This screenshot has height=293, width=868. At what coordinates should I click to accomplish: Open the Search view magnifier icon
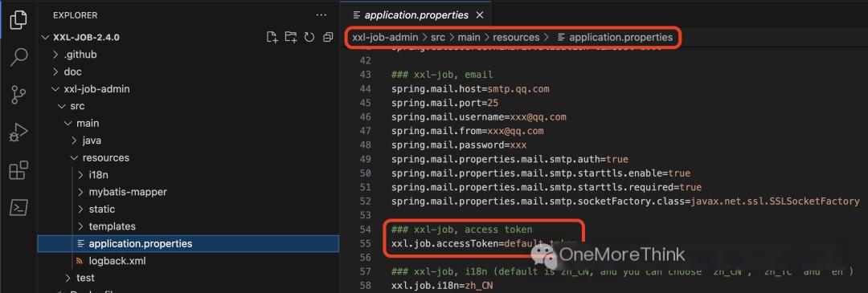[x=18, y=57]
